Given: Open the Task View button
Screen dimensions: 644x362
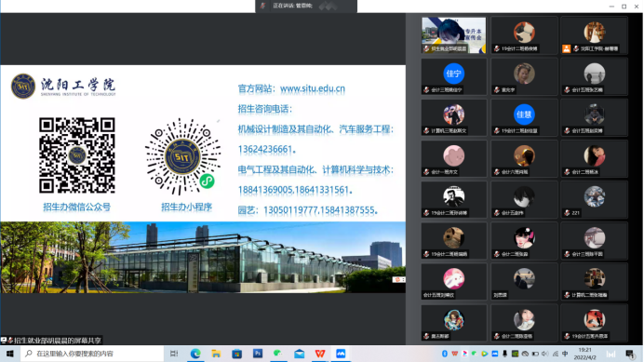Looking at the screenshot, I should coord(174,354).
